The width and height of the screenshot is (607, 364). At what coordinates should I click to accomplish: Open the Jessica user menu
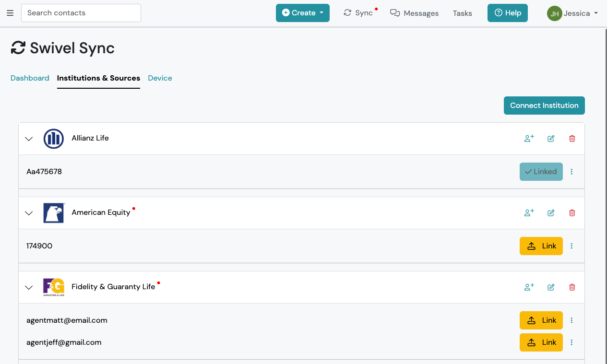pyautogui.click(x=573, y=13)
